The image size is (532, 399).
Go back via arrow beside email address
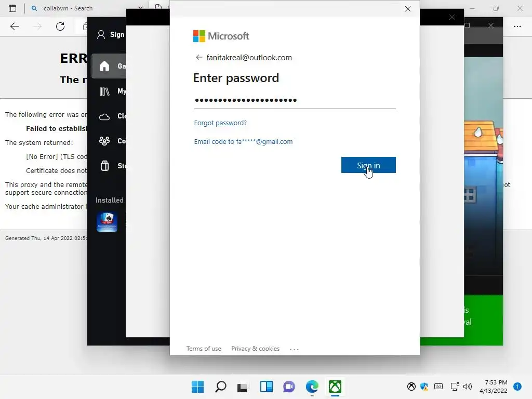(x=199, y=57)
